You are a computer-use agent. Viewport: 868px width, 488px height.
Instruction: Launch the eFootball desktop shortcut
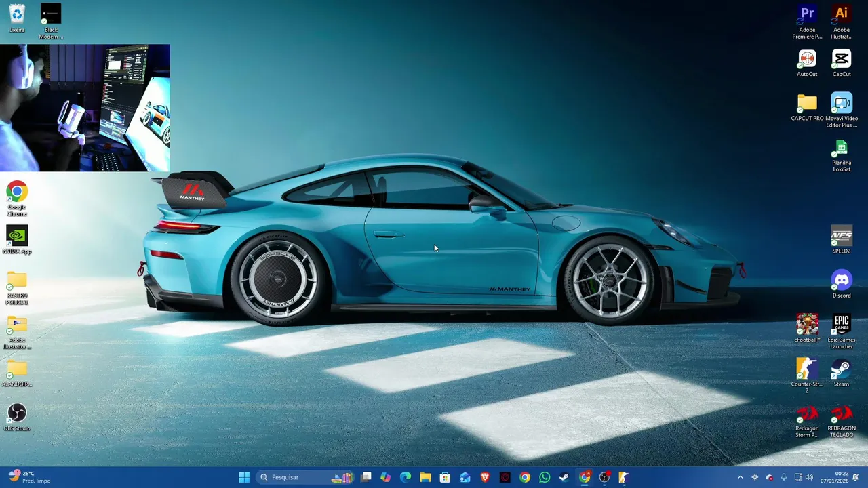click(x=807, y=329)
